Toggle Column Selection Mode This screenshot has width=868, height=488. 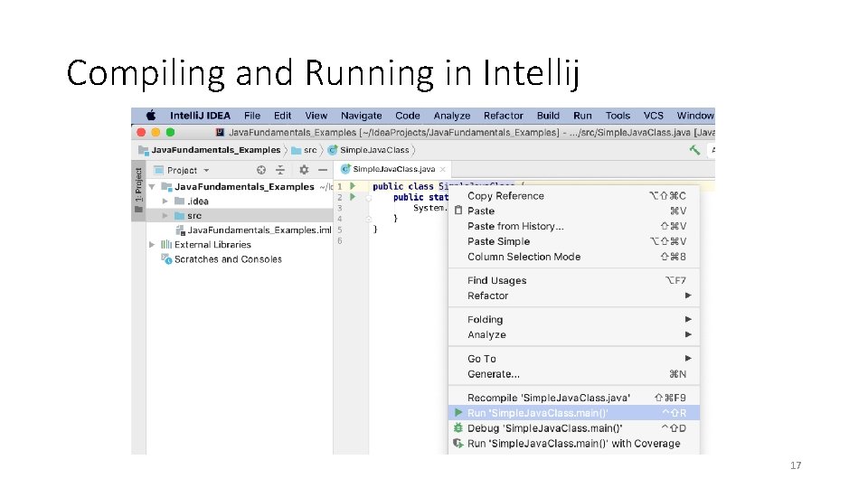(x=573, y=257)
